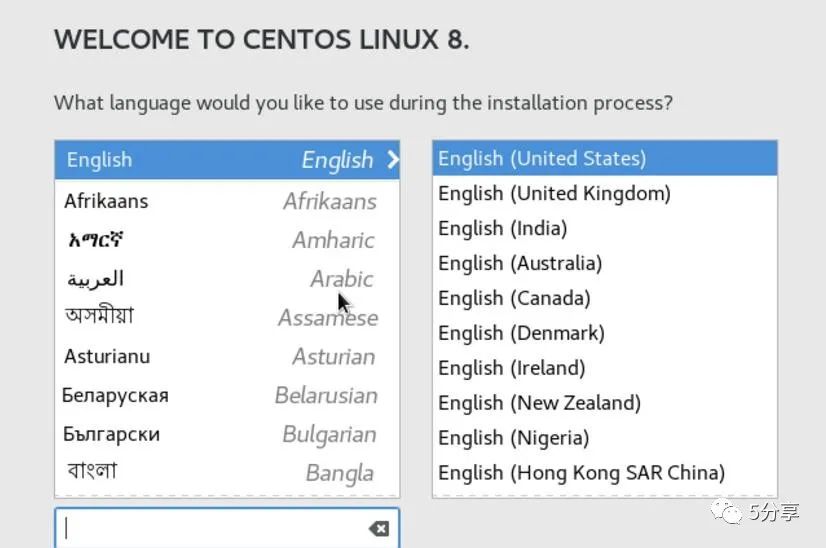Select English (Ireland) locale
The image size is (826, 548).
coord(604,368)
